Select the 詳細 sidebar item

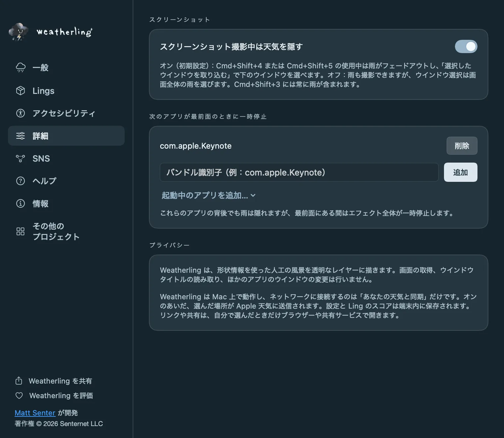pos(66,136)
